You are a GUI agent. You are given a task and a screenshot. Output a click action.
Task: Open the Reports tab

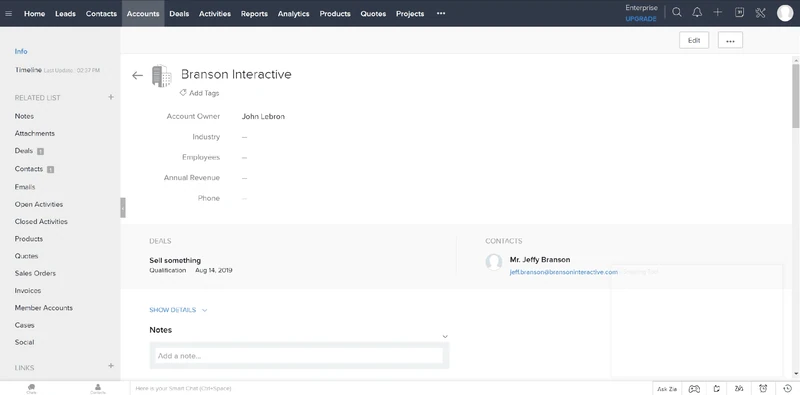pyautogui.click(x=254, y=14)
